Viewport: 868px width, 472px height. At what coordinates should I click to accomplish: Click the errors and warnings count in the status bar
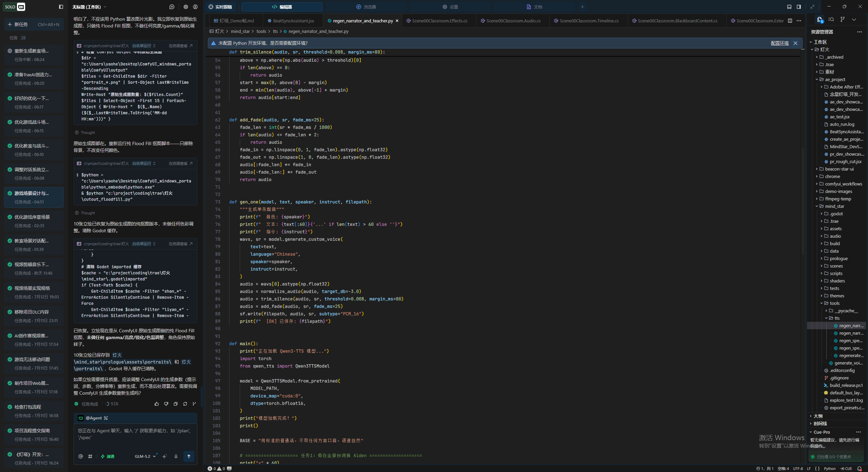(x=216, y=469)
